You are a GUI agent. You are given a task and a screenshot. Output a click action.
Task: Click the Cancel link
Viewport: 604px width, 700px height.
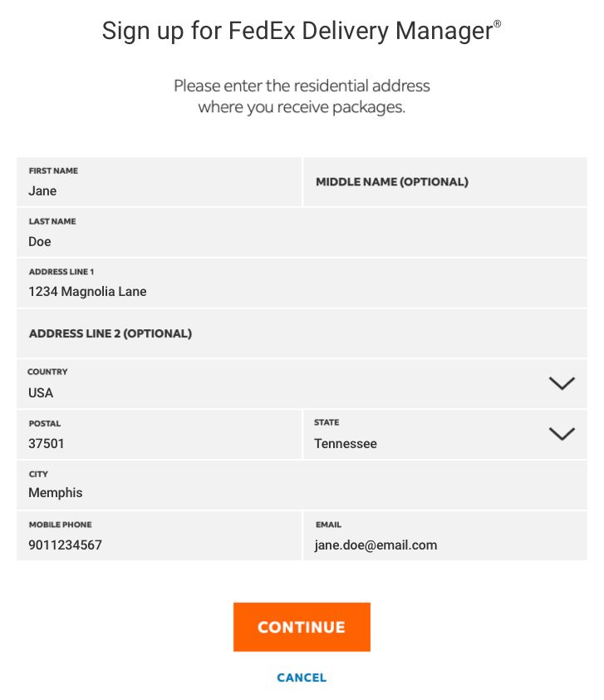coord(302,677)
